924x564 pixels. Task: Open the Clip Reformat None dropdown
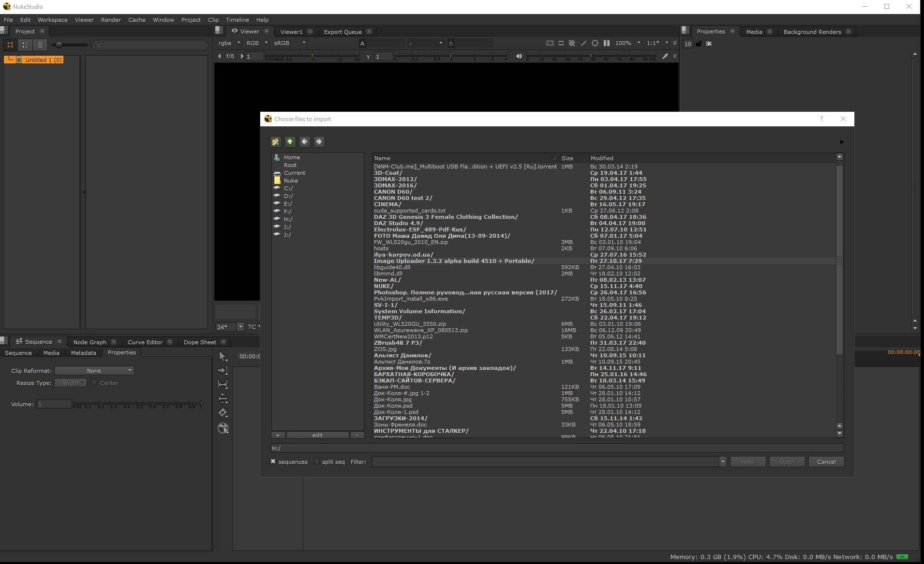pyautogui.click(x=94, y=370)
